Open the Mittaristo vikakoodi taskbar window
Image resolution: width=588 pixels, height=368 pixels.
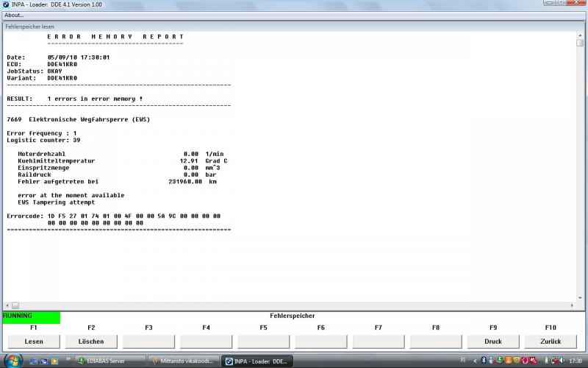184,361
